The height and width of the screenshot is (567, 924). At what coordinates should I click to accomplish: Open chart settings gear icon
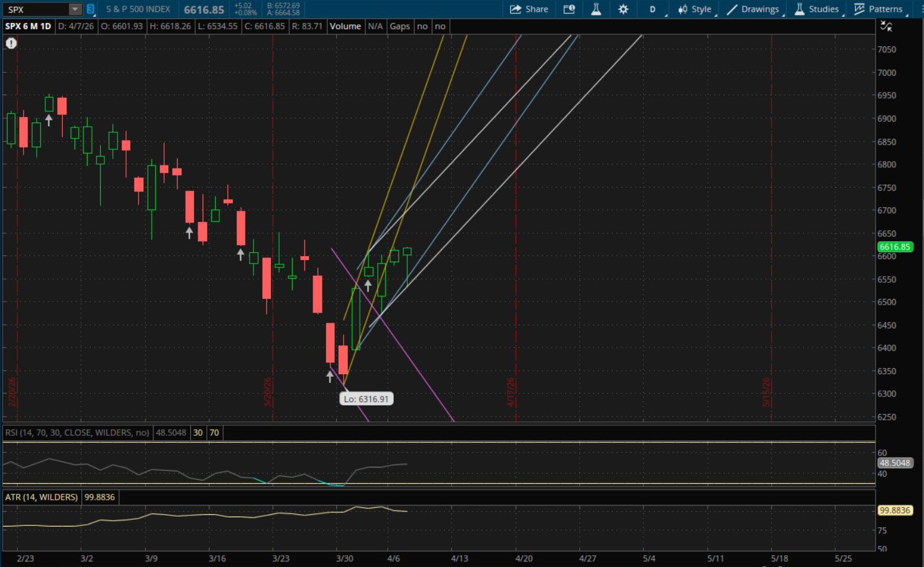click(x=623, y=9)
